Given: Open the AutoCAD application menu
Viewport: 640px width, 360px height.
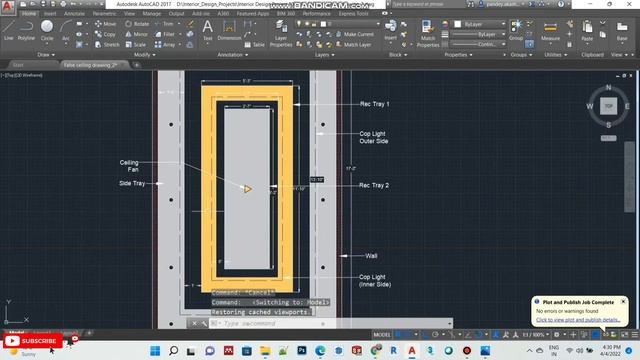Looking at the screenshot, I should (x=7, y=7).
